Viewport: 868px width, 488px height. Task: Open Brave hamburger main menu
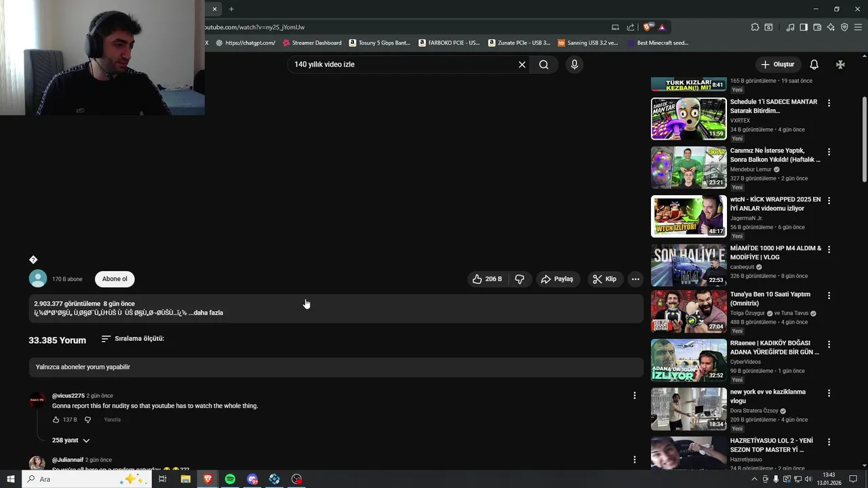858,27
